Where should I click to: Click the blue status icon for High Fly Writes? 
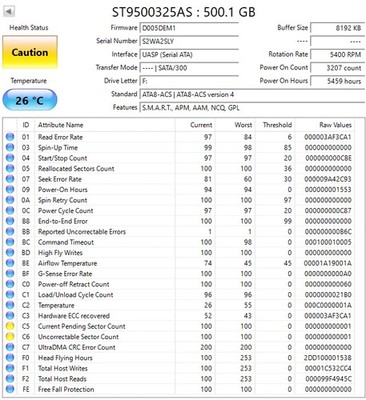coord(10,252)
